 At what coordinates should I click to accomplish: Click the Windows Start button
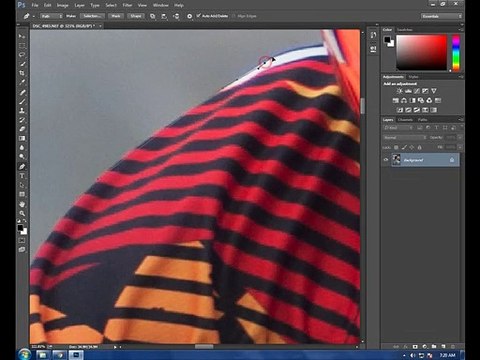coord(24,355)
